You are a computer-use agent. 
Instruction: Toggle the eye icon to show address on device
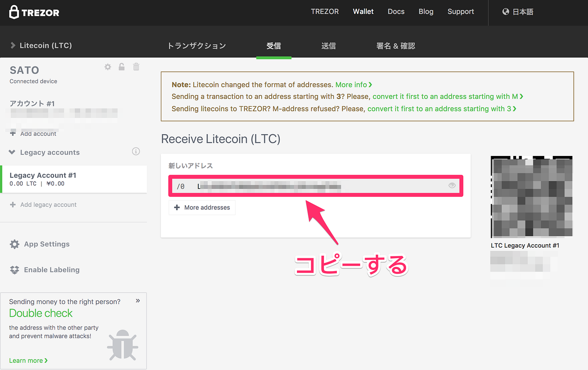(452, 185)
